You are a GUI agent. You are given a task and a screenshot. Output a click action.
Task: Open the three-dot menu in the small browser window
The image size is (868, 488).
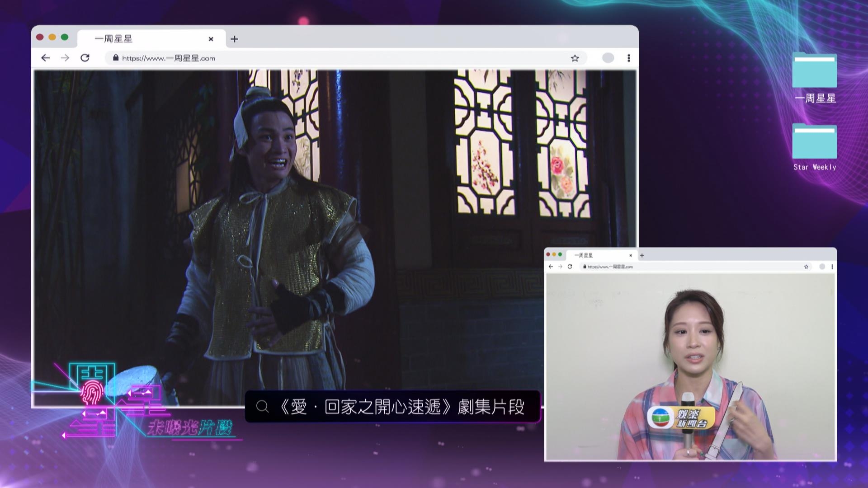(832, 267)
